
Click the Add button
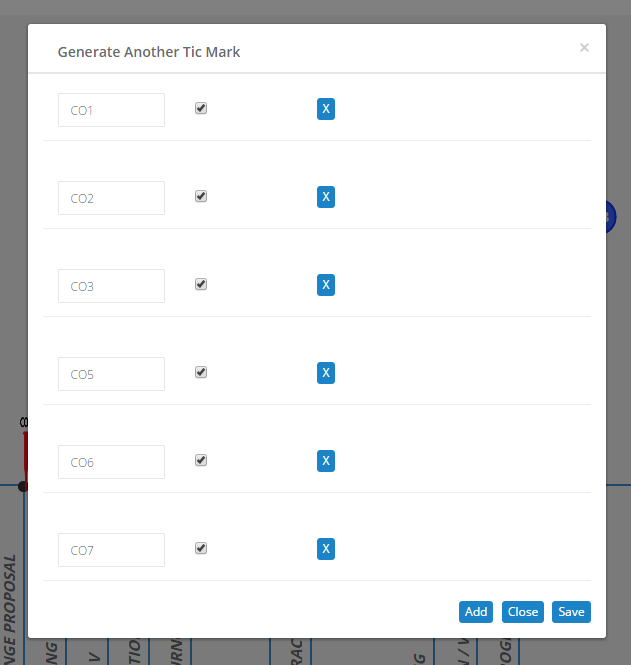(476, 612)
